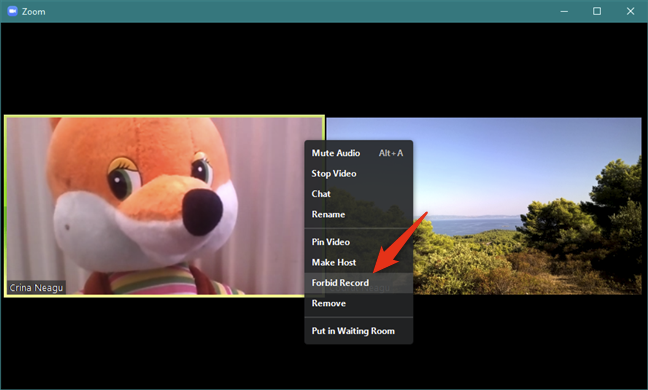Click the Zoom app icon in title bar
The height and width of the screenshot is (390, 648).
(x=12, y=11)
